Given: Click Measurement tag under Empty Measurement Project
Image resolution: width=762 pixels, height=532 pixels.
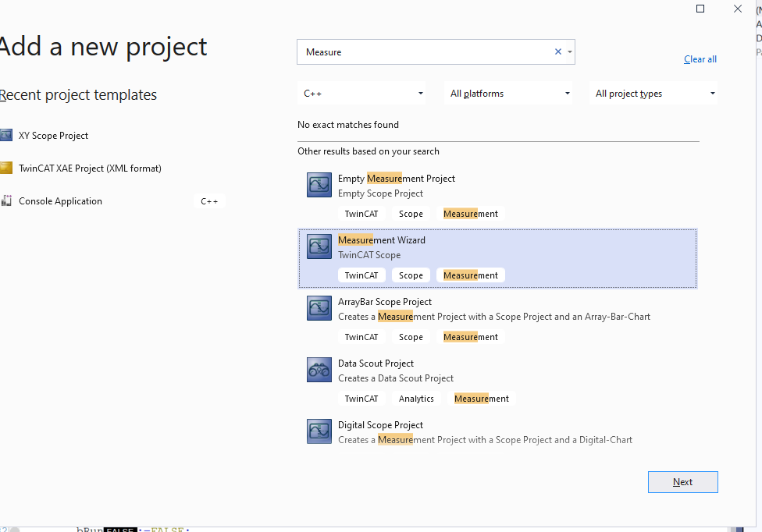Looking at the screenshot, I should [x=471, y=214].
